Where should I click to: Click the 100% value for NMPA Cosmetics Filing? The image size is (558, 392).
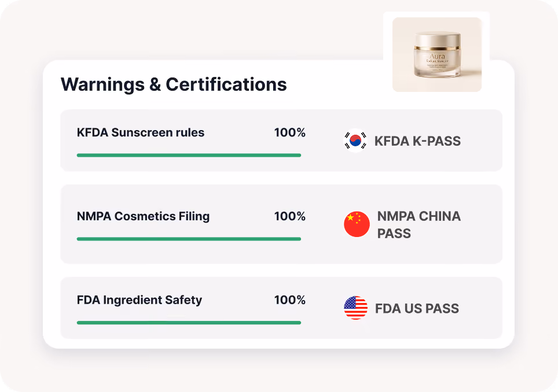coord(289,216)
